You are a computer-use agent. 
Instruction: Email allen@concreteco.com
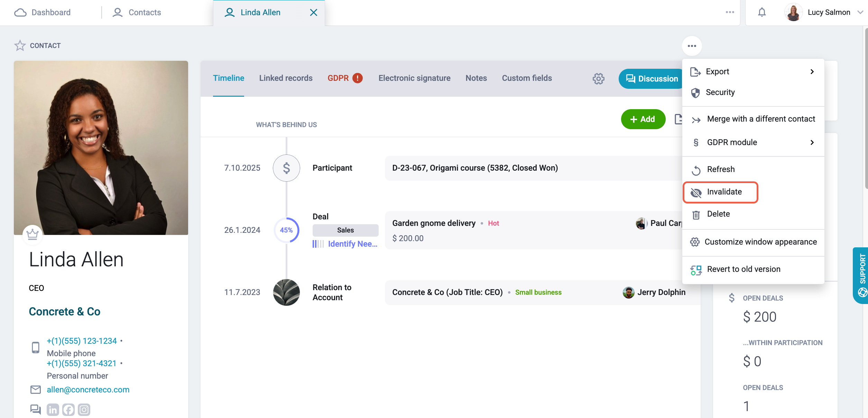click(x=88, y=390)
